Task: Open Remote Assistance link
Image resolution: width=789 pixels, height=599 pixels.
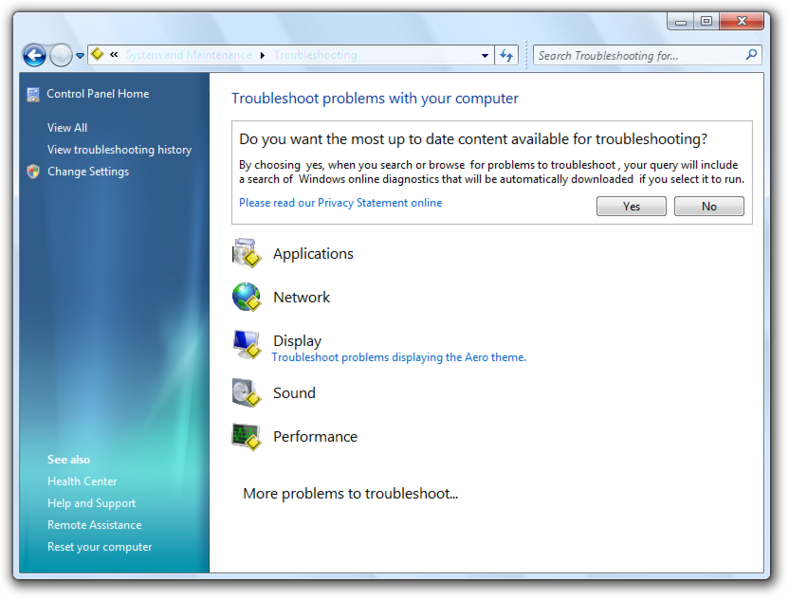Action: 95,525
